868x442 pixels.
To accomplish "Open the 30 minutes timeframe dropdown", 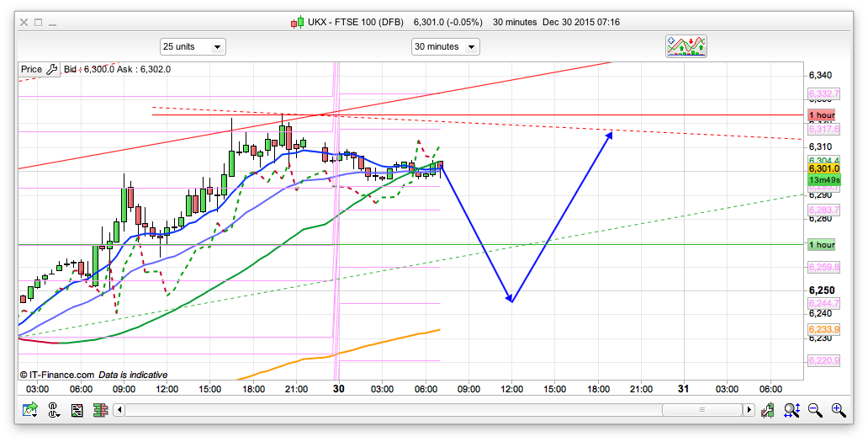I will coord(445,47).
